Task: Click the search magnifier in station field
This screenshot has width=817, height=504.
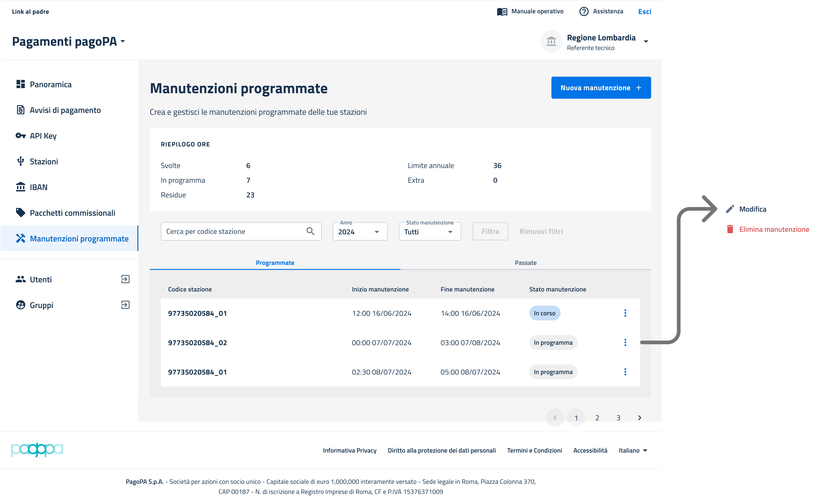Action: (310, 231)
